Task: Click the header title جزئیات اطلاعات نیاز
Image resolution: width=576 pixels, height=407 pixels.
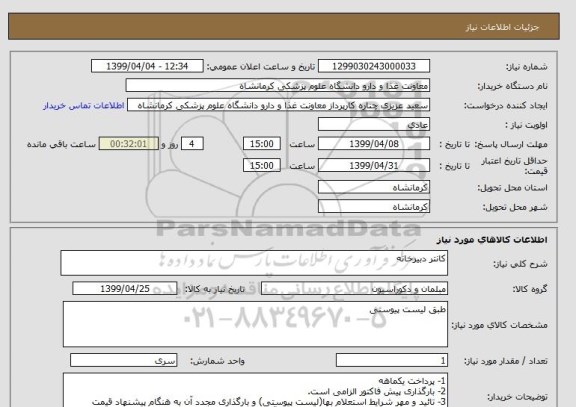Action: (502, 28)
